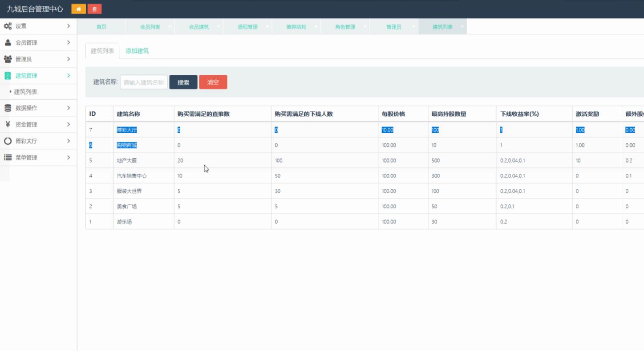Close the 会员列表 top tab
The height and width of the screenshot is (351, 644).
pos(170,26)
